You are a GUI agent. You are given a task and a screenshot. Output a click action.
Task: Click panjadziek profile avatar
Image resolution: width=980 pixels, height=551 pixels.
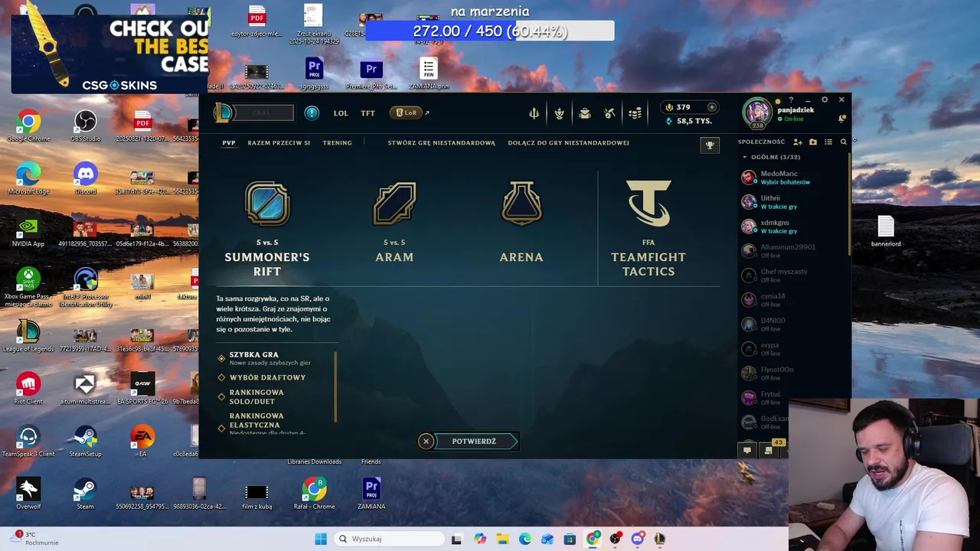click(x=757, y=112)
